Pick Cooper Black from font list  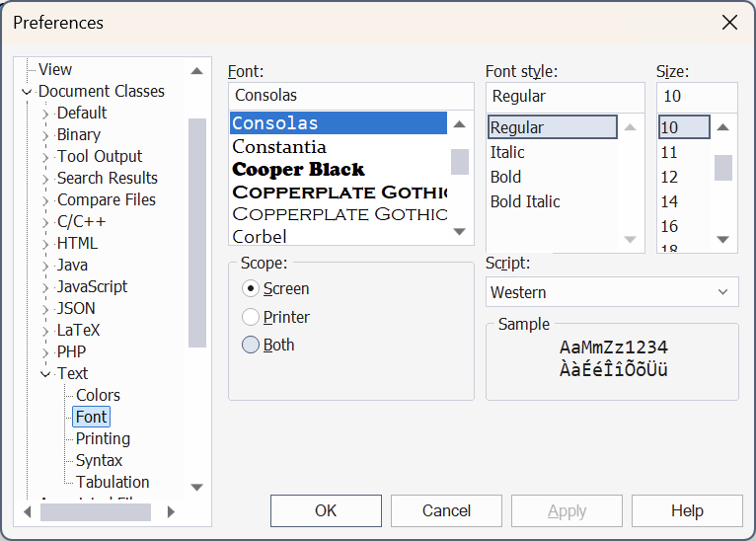298,169
